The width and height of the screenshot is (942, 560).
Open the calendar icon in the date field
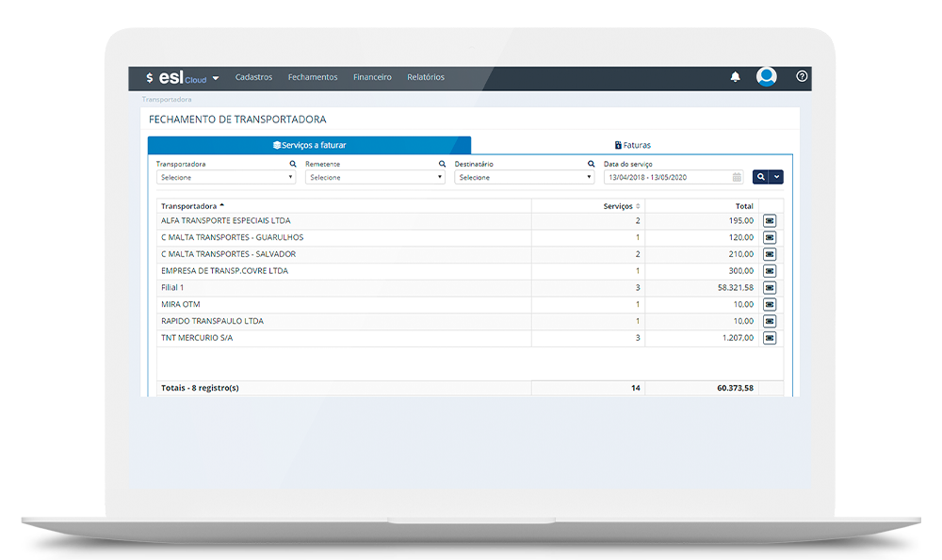point(737,177)
